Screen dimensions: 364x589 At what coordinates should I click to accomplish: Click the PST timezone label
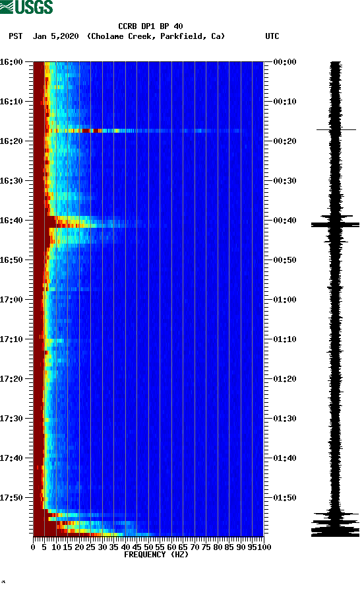point(16,36)
